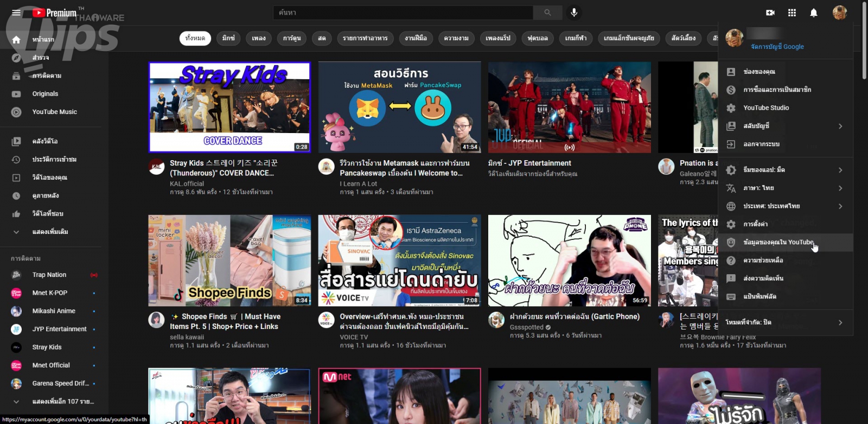Viewport: 868px width, 424px height.
Task: Visit the KAL.official channel name link
Action: 187,184
